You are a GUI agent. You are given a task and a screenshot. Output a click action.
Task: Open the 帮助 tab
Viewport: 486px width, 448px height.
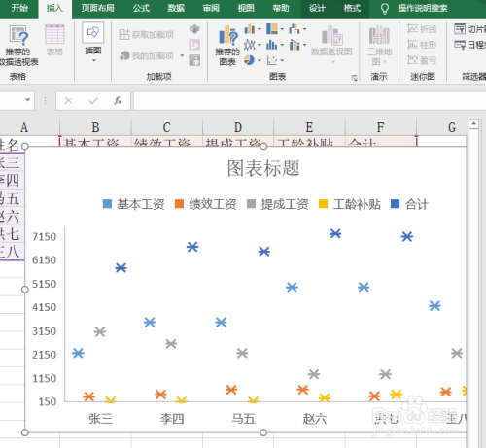tap(281, 8)
